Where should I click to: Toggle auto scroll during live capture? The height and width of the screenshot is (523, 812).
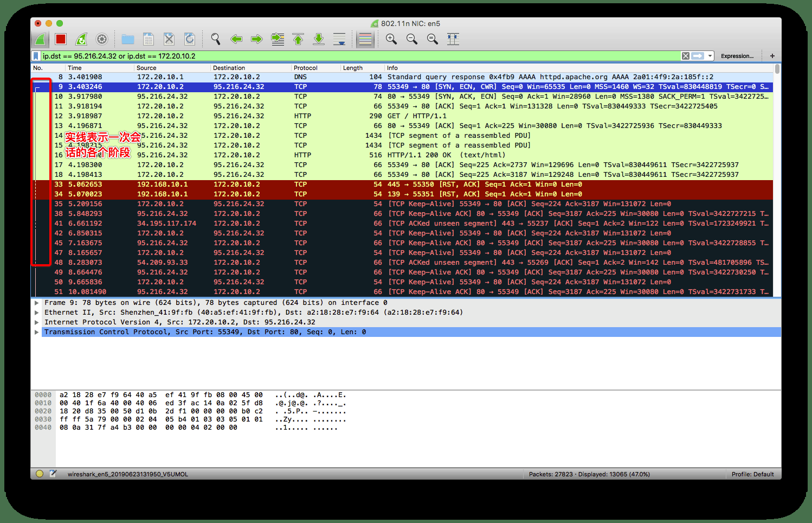pyautogui.click(x=339, y=39)
